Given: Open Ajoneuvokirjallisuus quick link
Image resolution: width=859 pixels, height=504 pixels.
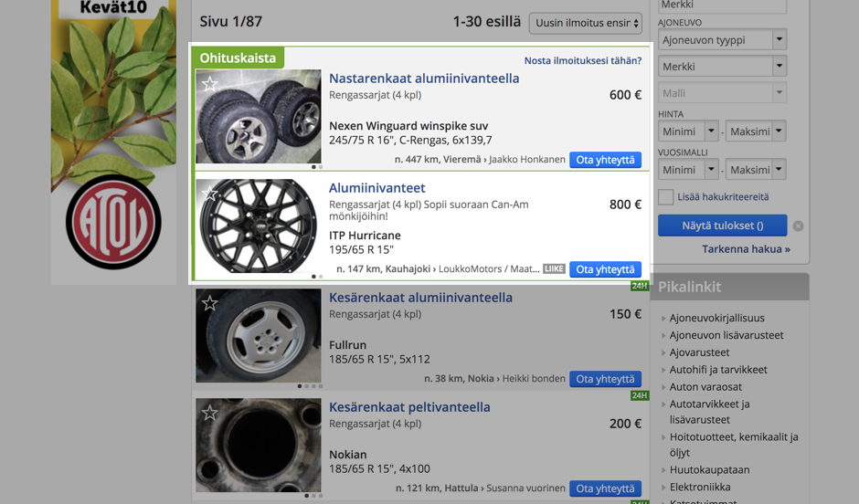Looking at the screenshot, I should (717, 318).
